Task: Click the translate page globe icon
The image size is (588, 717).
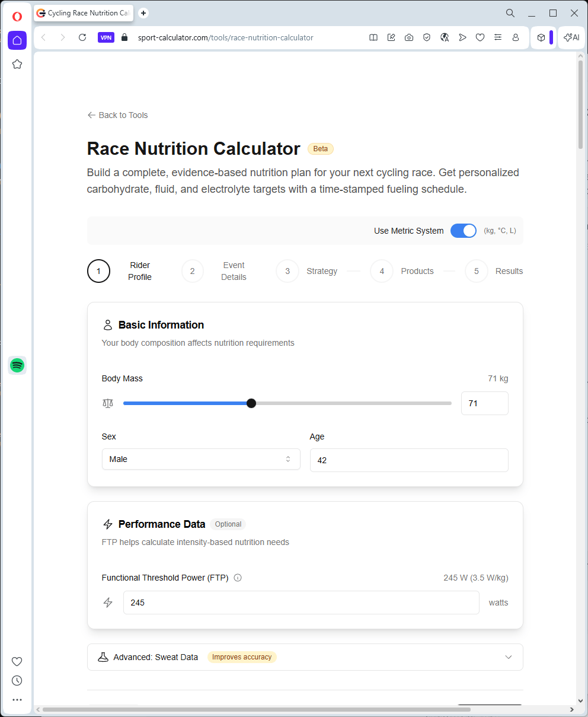Action: tap(445, 37)
